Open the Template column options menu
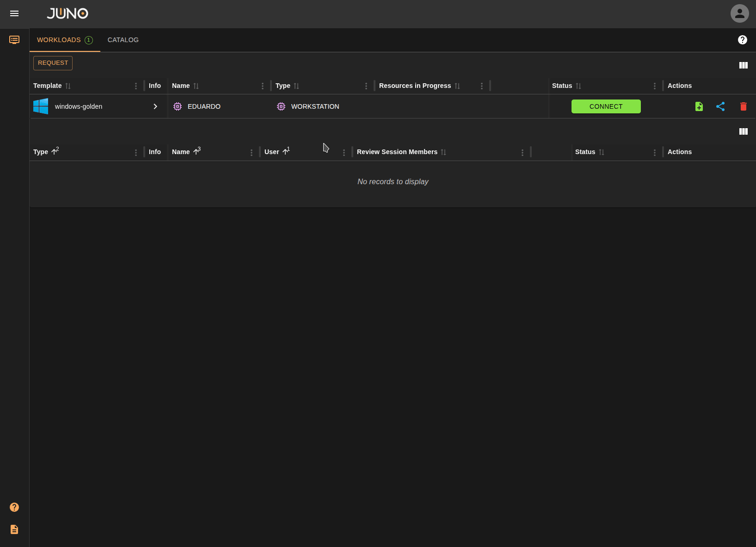 click(135, 86)
